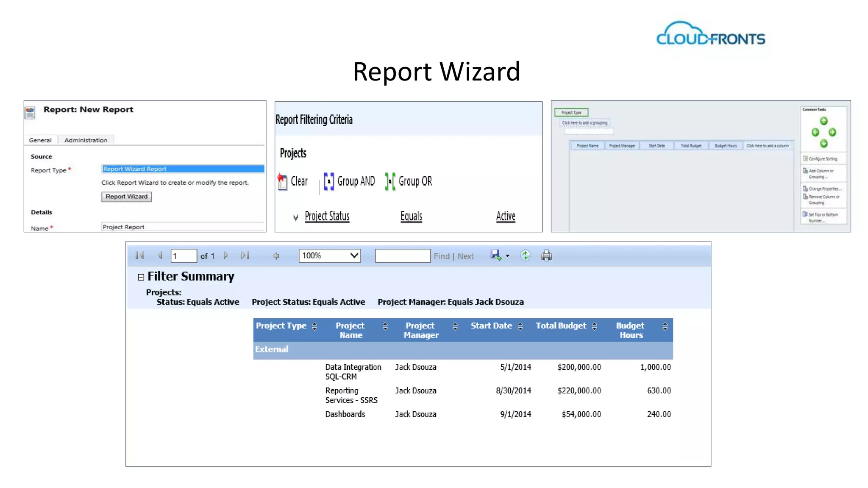The height and width of the screenshot is (488, 868).
Task: Sort by Project Name column
Action: click(x=385, y=326)
